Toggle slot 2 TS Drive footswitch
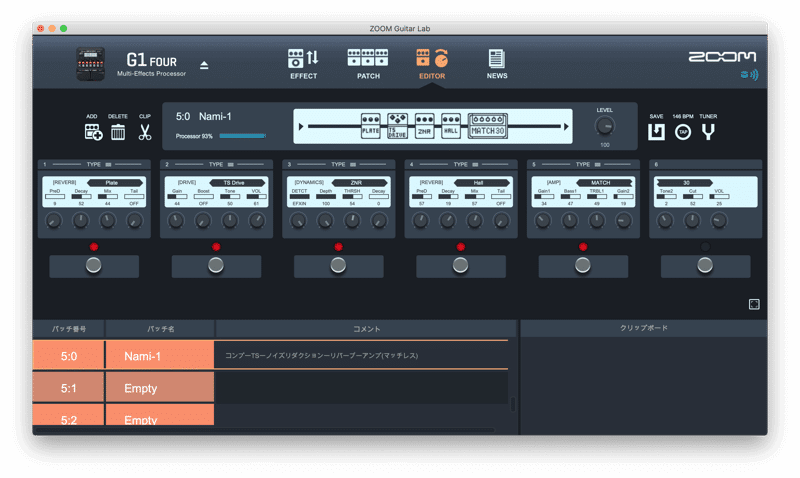This screenshot has width=800, height=478. click(216, 266)
